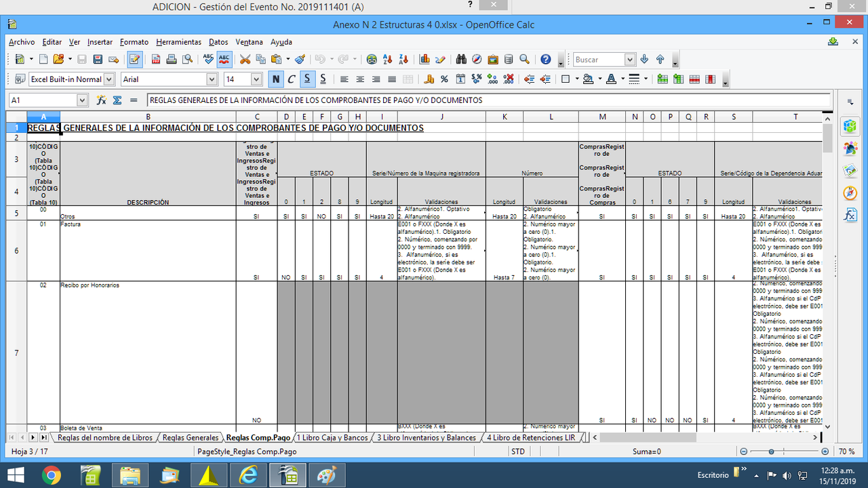Click the Cut scissors icon
The image size is (868, 488).
(x=245, y=60)
